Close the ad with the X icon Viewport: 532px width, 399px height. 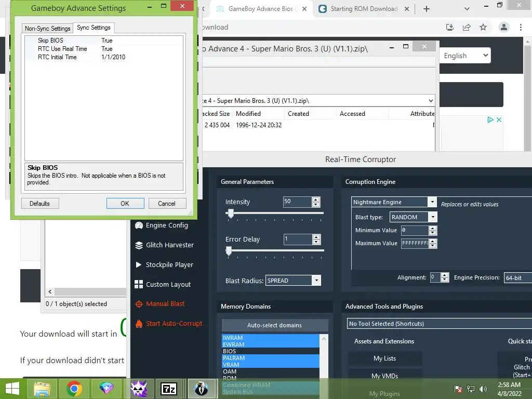pos(499,119)
